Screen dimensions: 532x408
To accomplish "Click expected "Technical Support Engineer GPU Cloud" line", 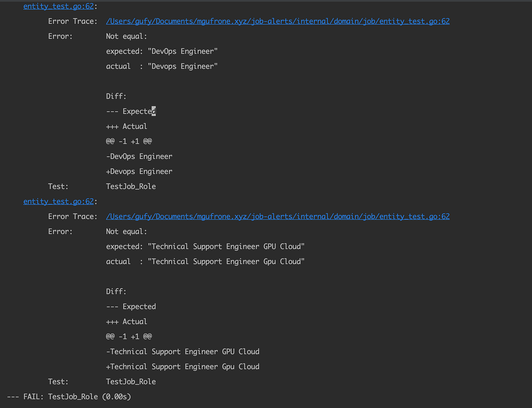I will [x=205, y=246].
